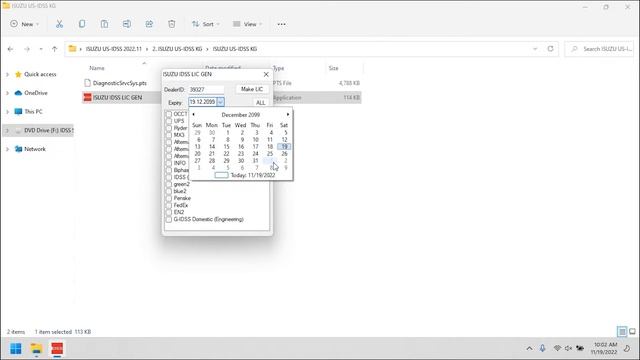Sort by Size column header
The height and width of the screenshot is (360, 640).
click(x=333, y=68)
